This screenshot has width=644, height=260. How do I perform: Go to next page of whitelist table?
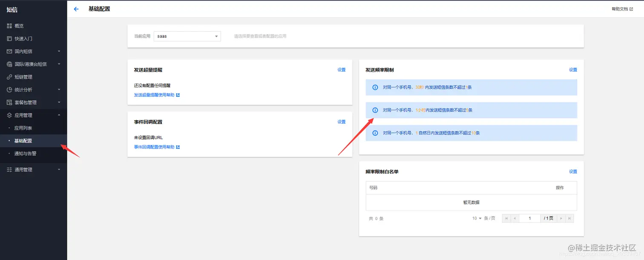[561, 218]
